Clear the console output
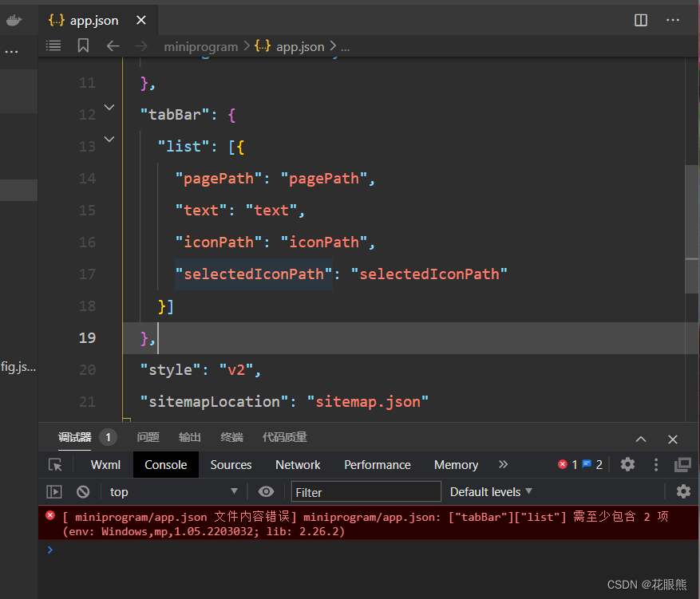Image resolution: width=700 pixels, height=599 pixels. pyautogui.click(x=83, y=491)
